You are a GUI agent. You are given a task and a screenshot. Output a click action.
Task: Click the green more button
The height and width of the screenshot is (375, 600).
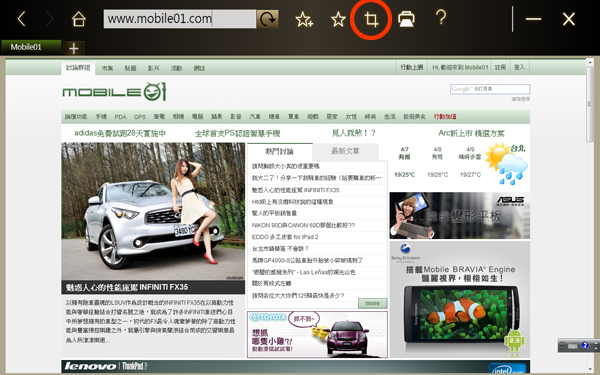click(372, 303)
